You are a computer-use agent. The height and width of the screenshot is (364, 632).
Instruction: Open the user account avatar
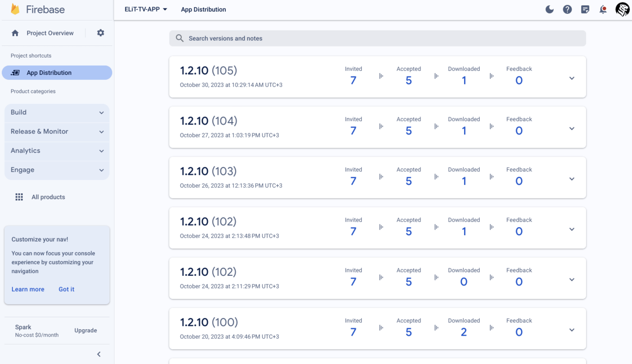click(623, 9)
